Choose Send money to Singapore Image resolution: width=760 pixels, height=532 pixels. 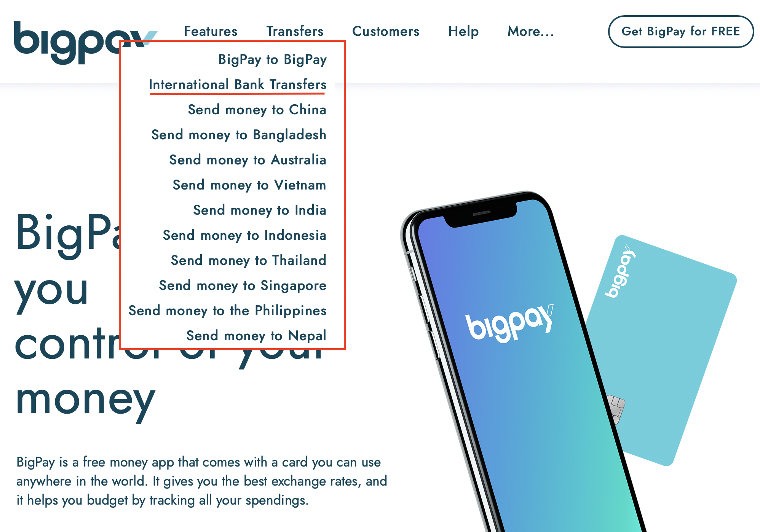click(x=243, y=285)
